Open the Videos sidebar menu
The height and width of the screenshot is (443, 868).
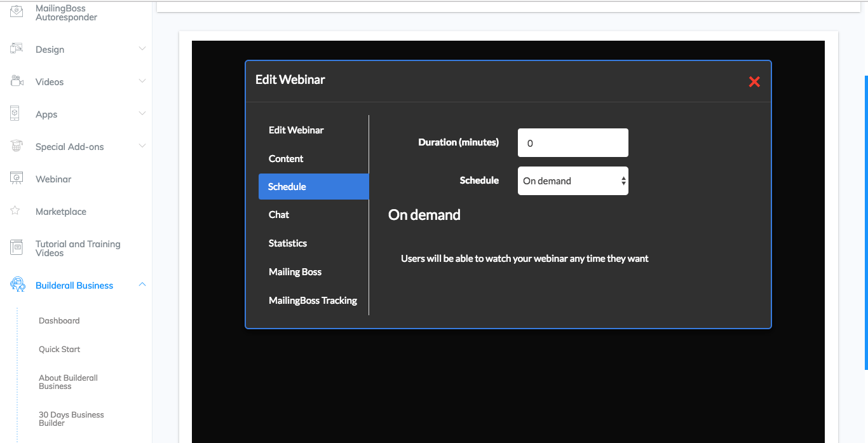50,82
